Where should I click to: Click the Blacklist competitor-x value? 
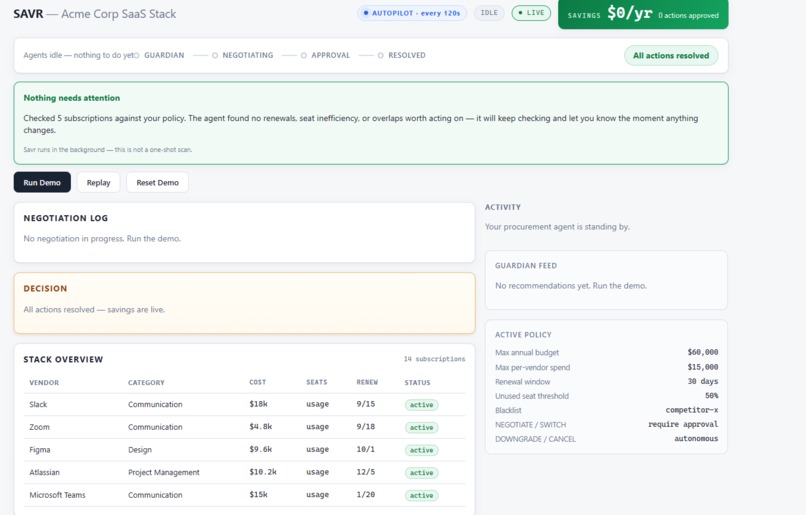[x=692, y=410]
